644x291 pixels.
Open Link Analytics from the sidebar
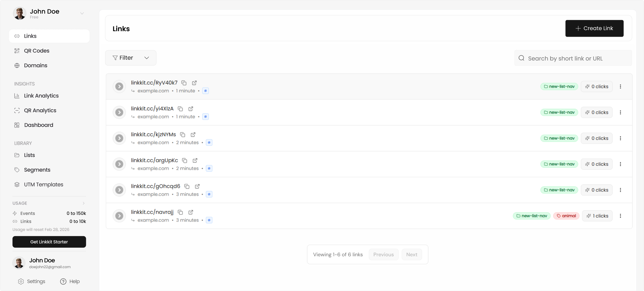click(41, 95)
